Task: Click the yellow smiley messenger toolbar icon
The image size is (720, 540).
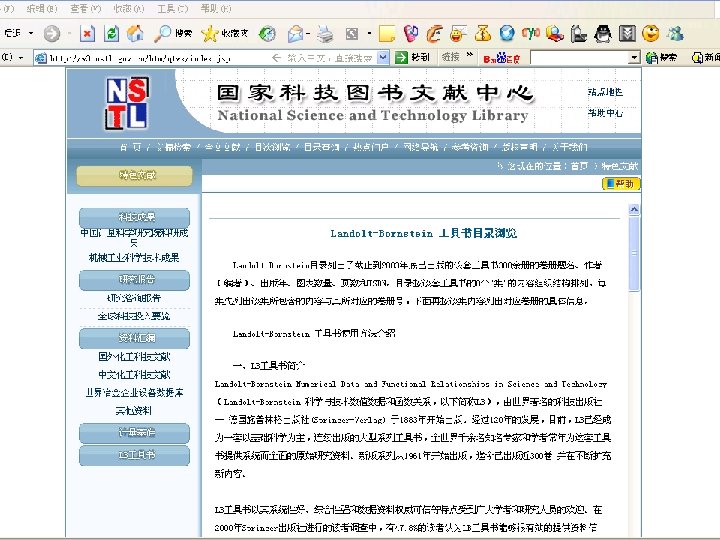Action: click(458, 34)
